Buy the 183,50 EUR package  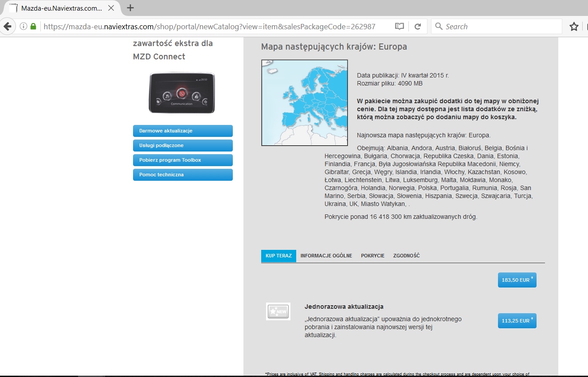(517, 280)
